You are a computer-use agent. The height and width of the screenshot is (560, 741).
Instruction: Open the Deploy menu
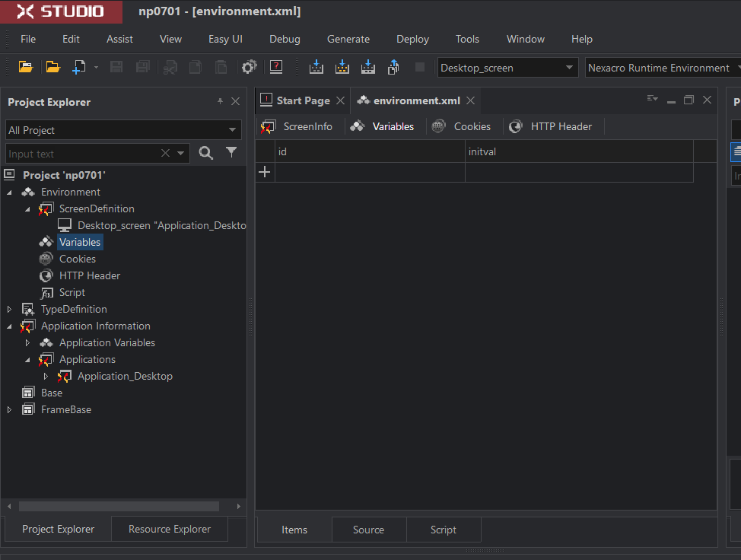tap(412, 40)
